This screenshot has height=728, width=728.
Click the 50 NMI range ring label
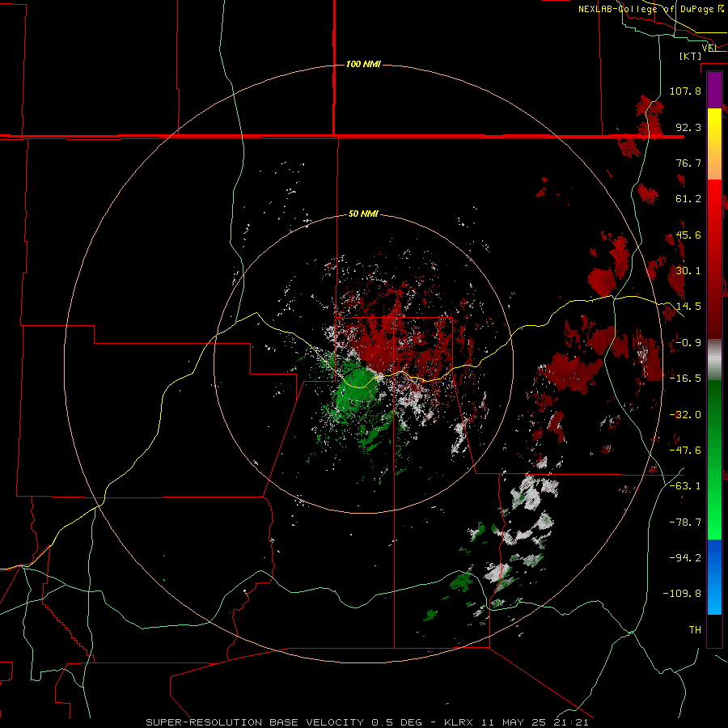[363, 214]
